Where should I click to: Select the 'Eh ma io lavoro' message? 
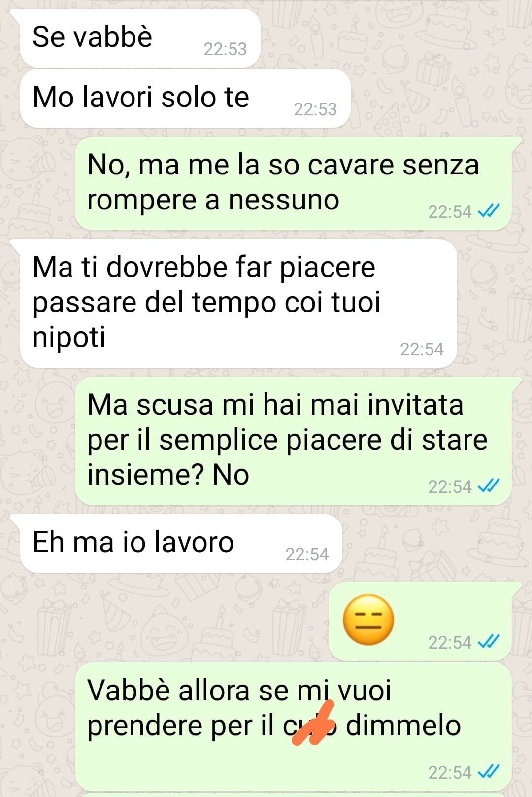(181, 544)
